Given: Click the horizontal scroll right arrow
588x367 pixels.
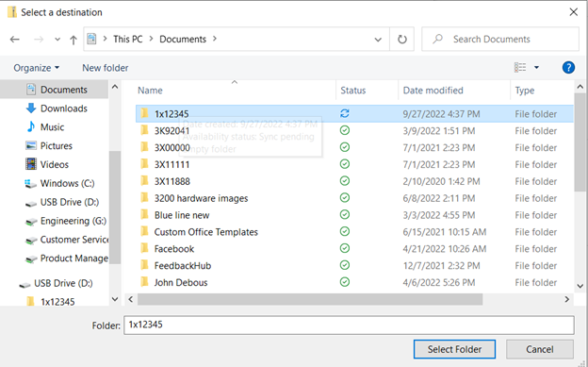Looking at the screenshot, I should (x=566, y=299).
